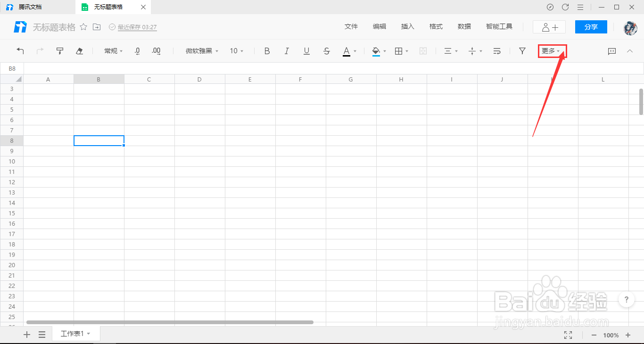The width and height of the screenshot is (644, 344).
Task: Add a new sheet with plus
Action: click(x=27, y=335)
